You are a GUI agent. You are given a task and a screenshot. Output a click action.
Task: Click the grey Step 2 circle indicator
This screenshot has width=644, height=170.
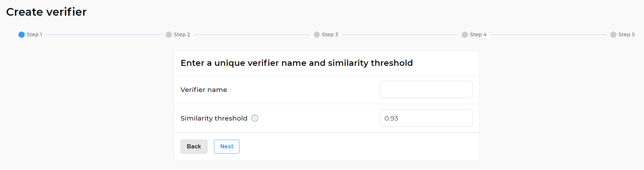tap(169, 34)
